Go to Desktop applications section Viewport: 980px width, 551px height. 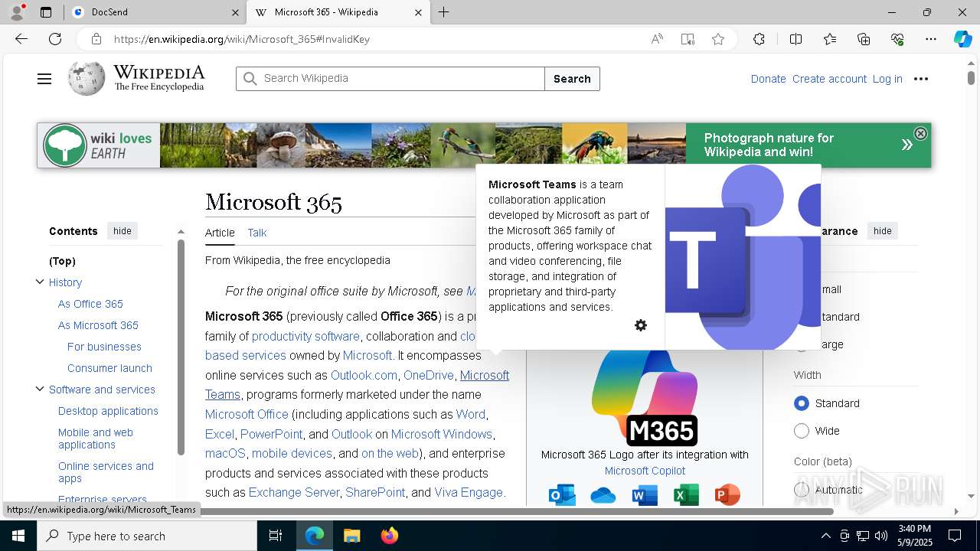(108, 411)
